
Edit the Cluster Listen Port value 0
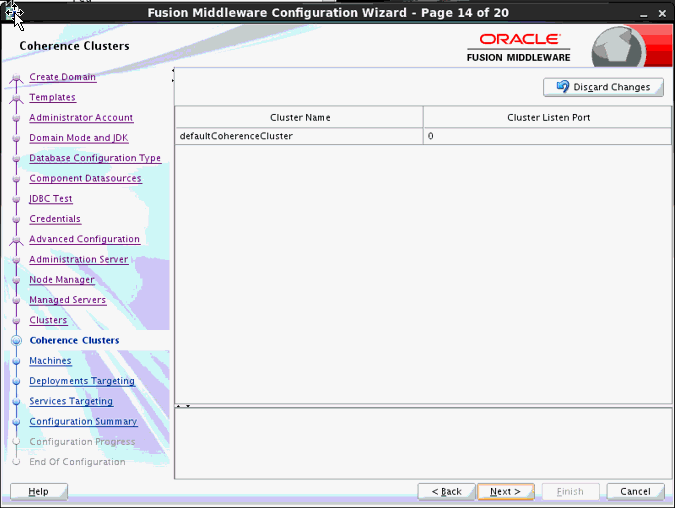pyautogui.click(x=547, y=136)
